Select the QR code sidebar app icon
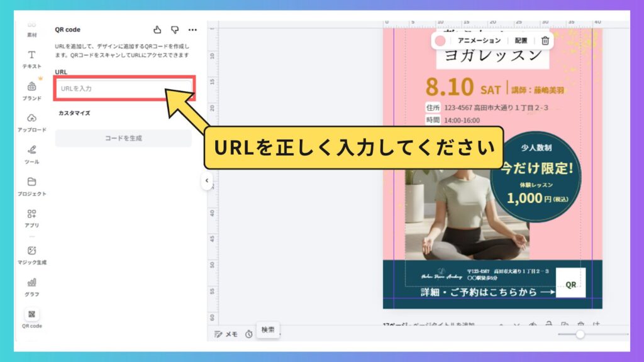Screen dimensions: 644x362 pyautogui.click(x=31, y=318)
